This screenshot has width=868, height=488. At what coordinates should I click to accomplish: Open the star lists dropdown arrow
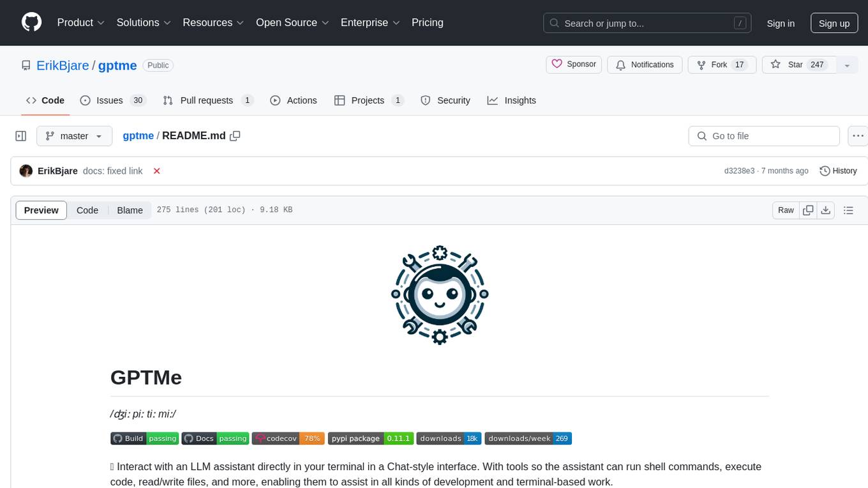tap(847, 65)
